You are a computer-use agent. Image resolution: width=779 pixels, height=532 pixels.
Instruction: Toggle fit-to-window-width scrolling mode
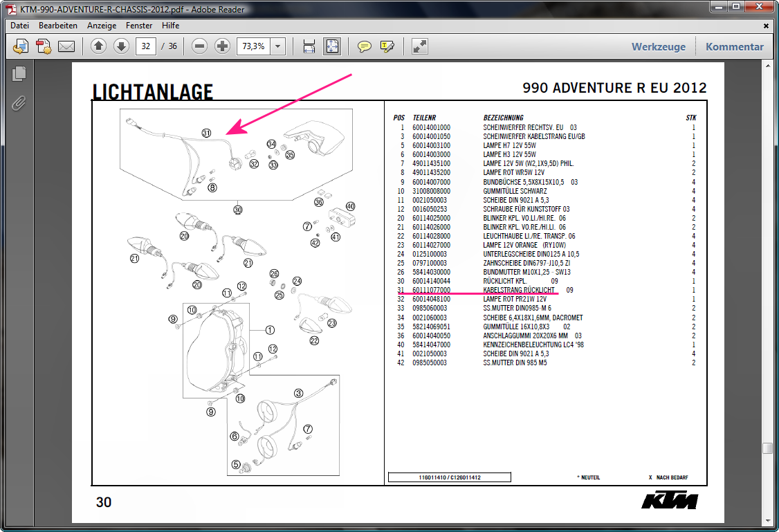[x=309, y=46]
